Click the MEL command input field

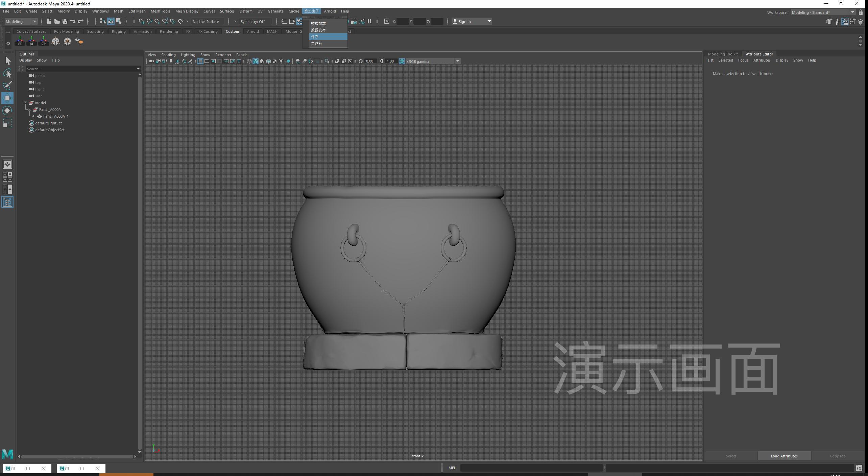click(531, 468)
